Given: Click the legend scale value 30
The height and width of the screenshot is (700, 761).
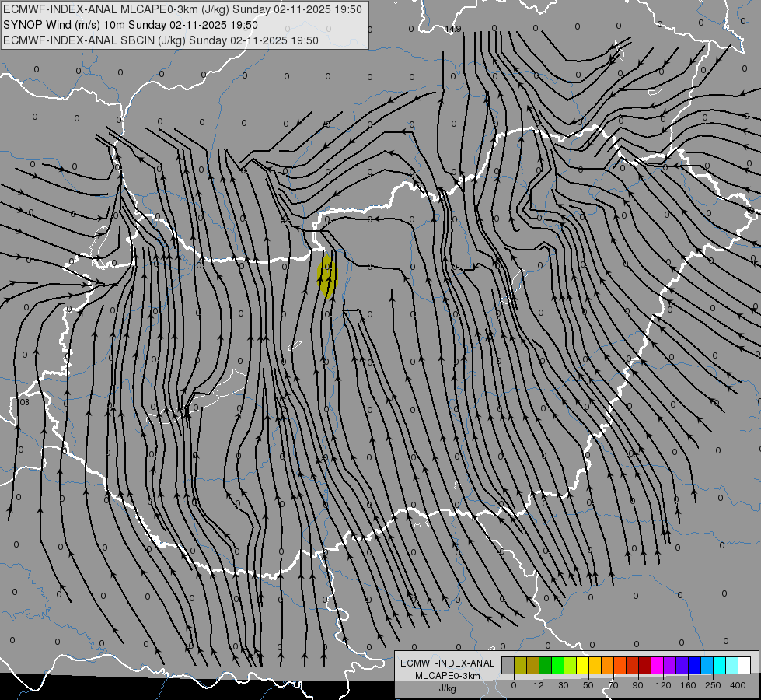Looking at the screenshot, I should coord(564,685).
